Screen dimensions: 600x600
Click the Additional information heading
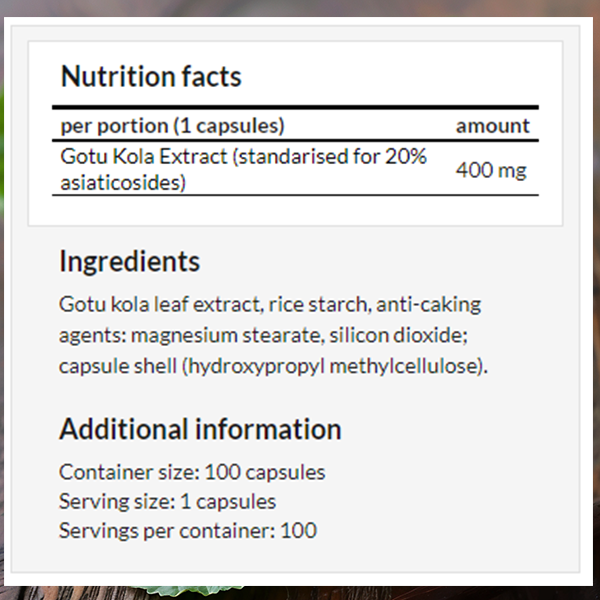pos(200,429)
